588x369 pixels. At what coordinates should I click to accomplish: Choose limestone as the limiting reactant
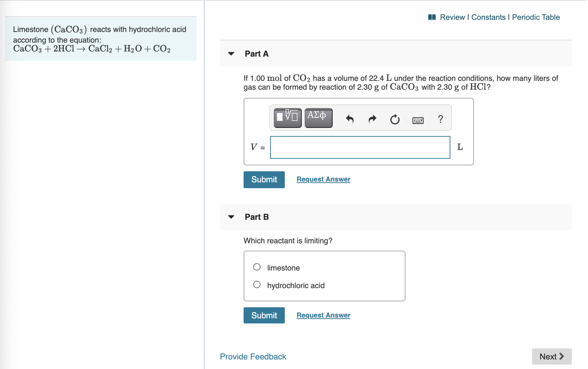click(256, 267)
